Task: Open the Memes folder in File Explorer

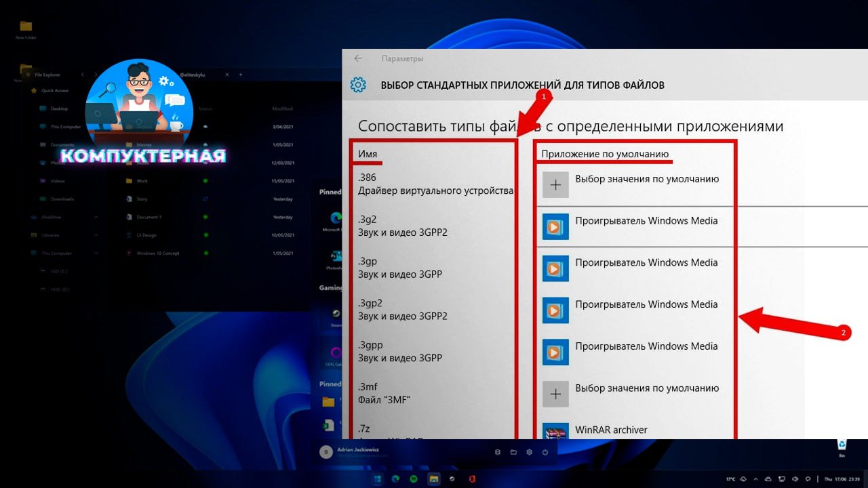Action: pyautogui.click(x=140, y=145)
